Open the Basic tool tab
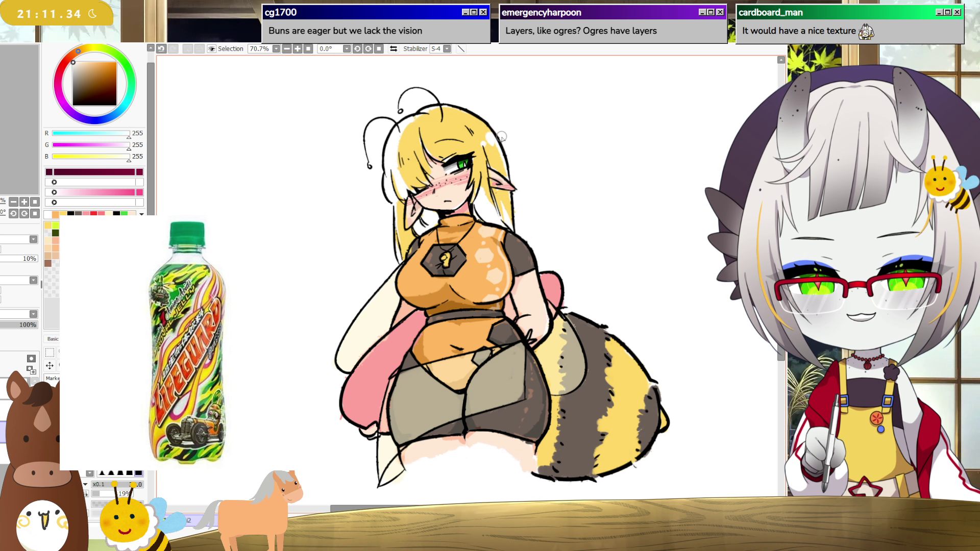 pyautogui.click(x=53, y=339)
